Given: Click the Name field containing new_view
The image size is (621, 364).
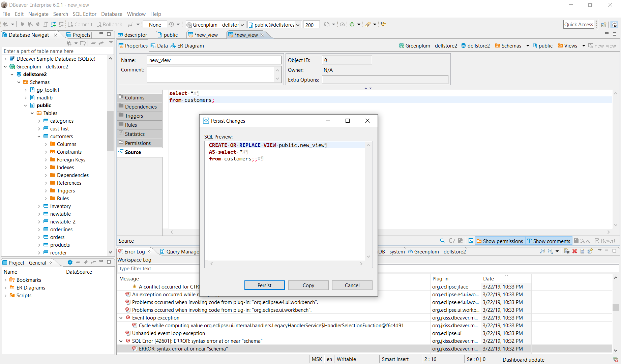Looking at the screenshot, I should (214, 60).
